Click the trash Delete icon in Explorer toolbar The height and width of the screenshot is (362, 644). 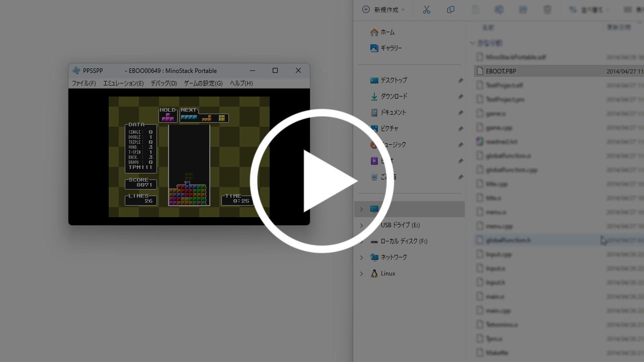[547, 10]
